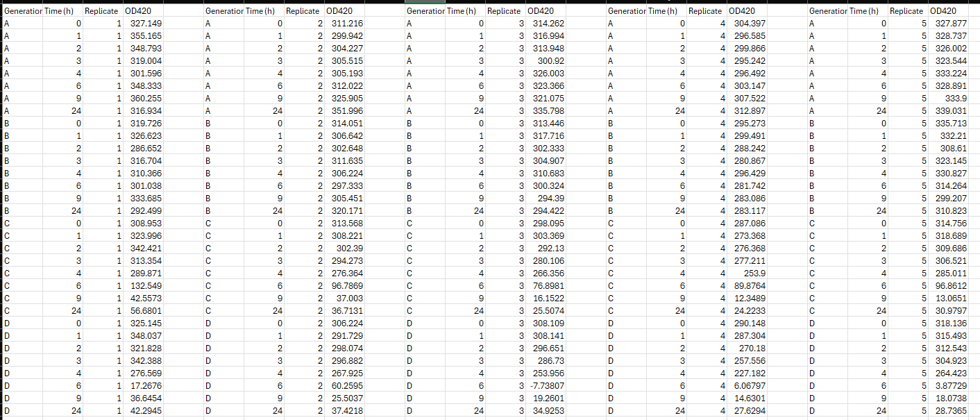
Task: Select the cell showing 299.942
Action: coord(345,36)
